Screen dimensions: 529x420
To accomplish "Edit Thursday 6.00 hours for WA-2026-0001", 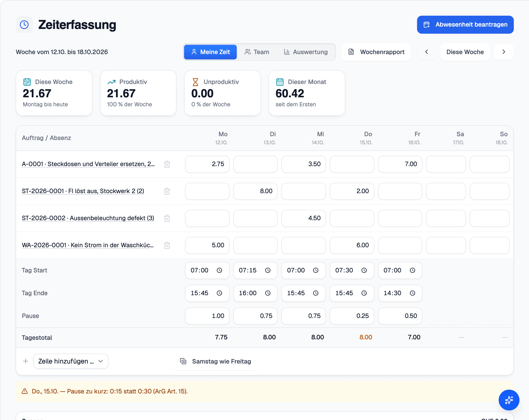I will (352, 245).
